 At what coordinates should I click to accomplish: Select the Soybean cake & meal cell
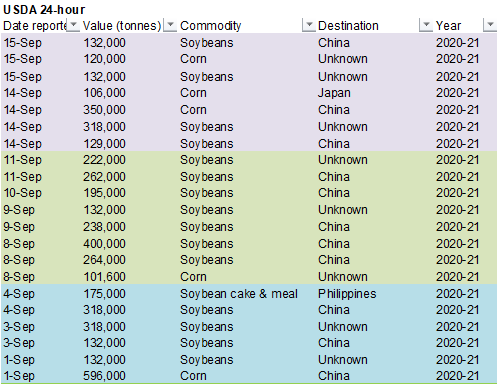tap(239, 294)
